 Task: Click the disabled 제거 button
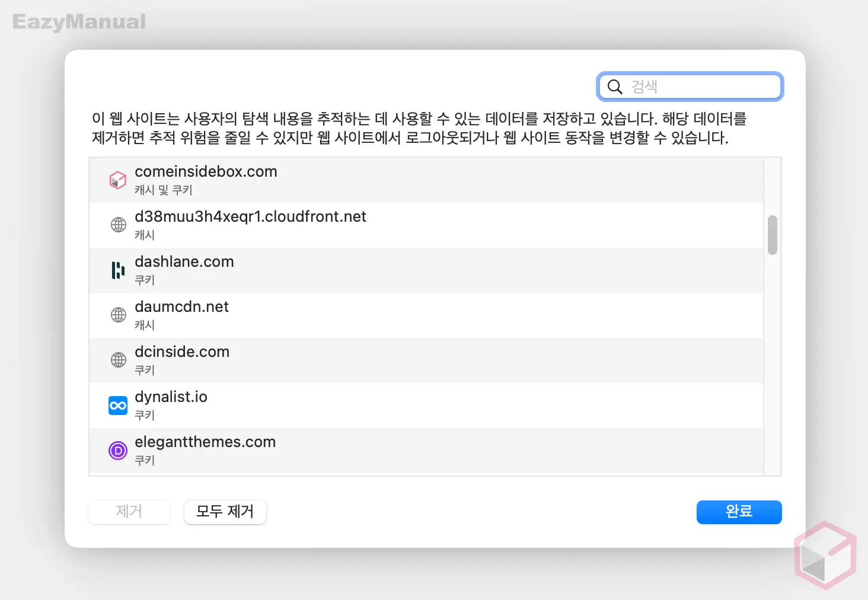129,512
